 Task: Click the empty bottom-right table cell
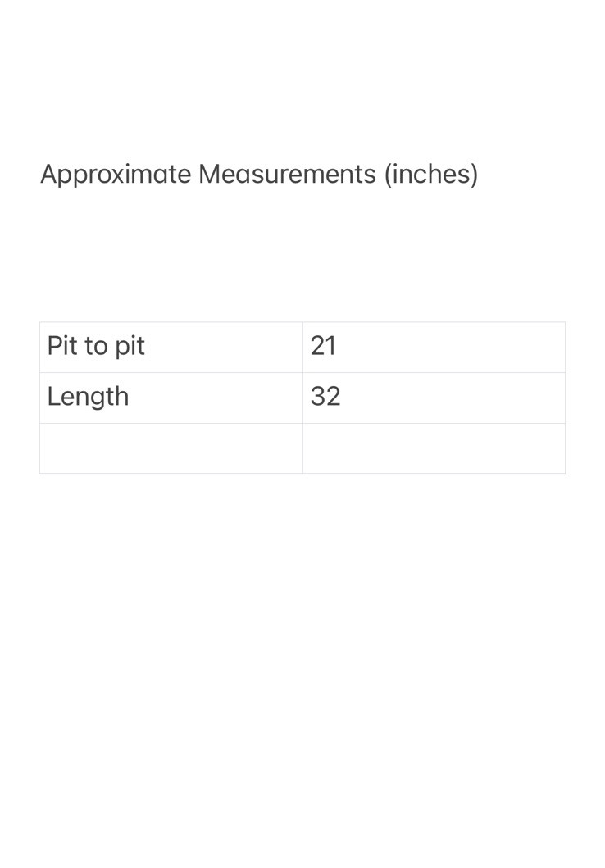[434, 448]
